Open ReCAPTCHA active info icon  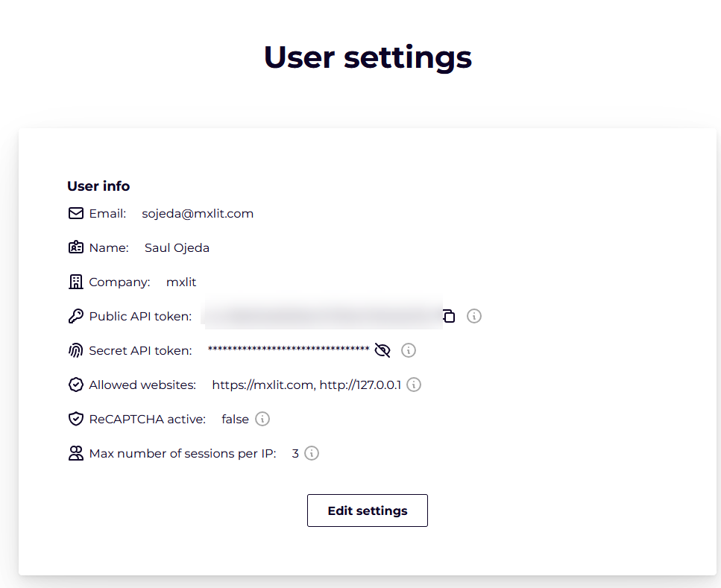click(262, 419)
